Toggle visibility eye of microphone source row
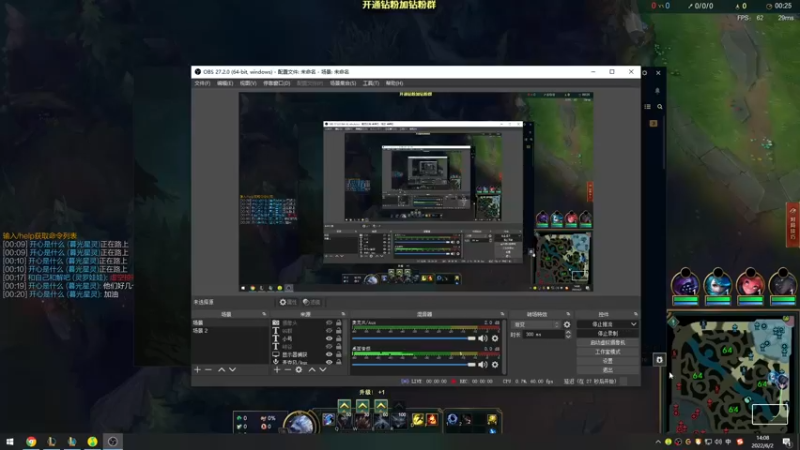 [329, 362]
